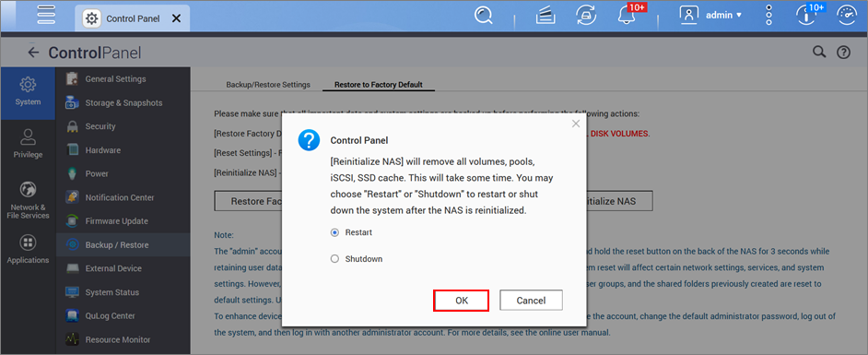Open Security settings
This screenshot has width=868, height=355.
123,126
